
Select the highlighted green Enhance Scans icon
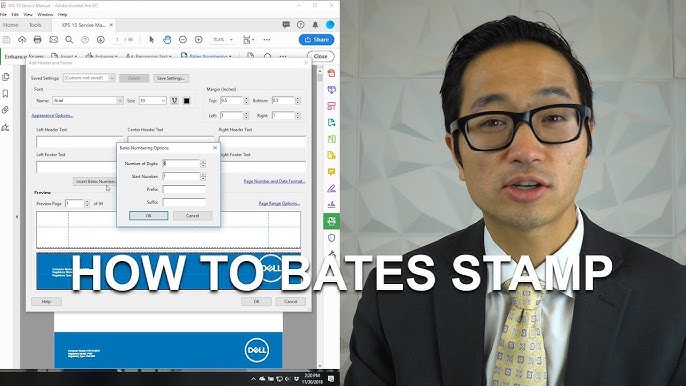point(331,221)
